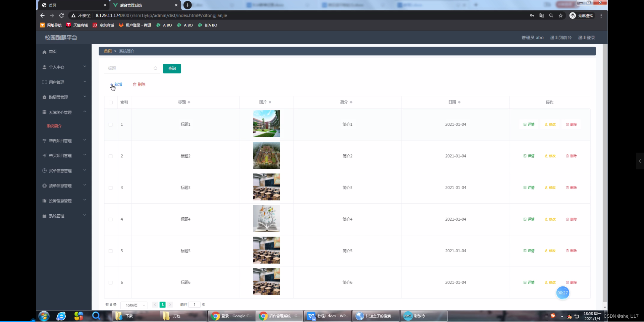Screen dimensions: 644x322
Task: Check the checkbox for row 标题6
Action: tap(111, 282)
